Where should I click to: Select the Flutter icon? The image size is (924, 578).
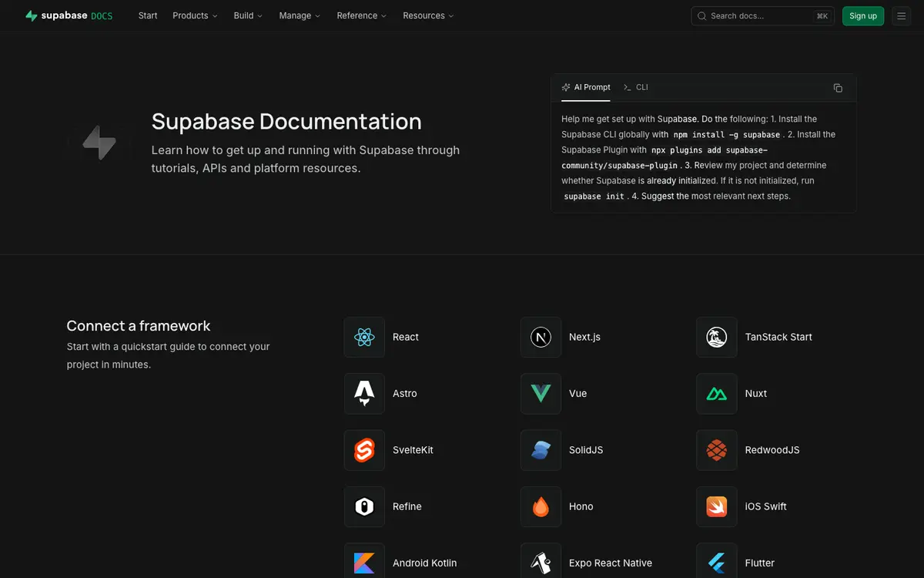pos(717,561)
